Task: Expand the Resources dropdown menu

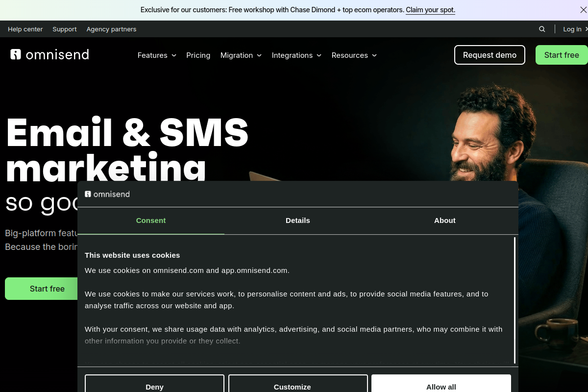Action: tap(354, 55)
